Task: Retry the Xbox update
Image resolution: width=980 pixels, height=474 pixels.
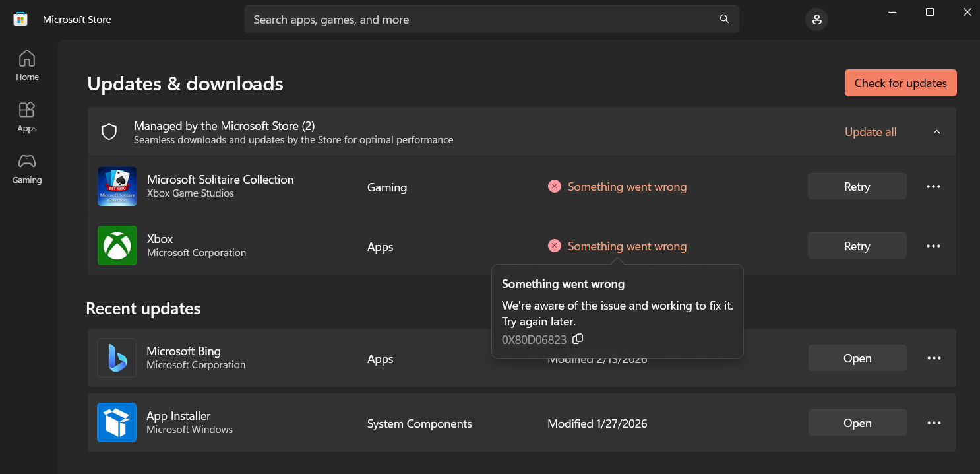Action: click(857, 246)
